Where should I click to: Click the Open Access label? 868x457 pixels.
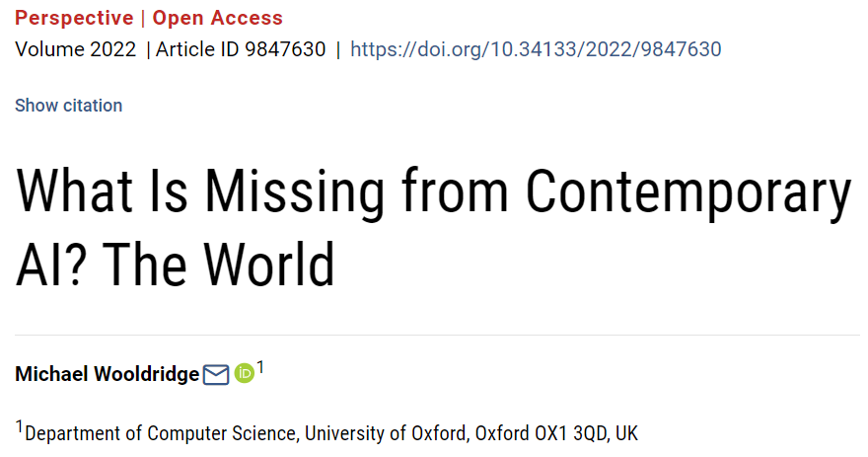click(217, 18)
